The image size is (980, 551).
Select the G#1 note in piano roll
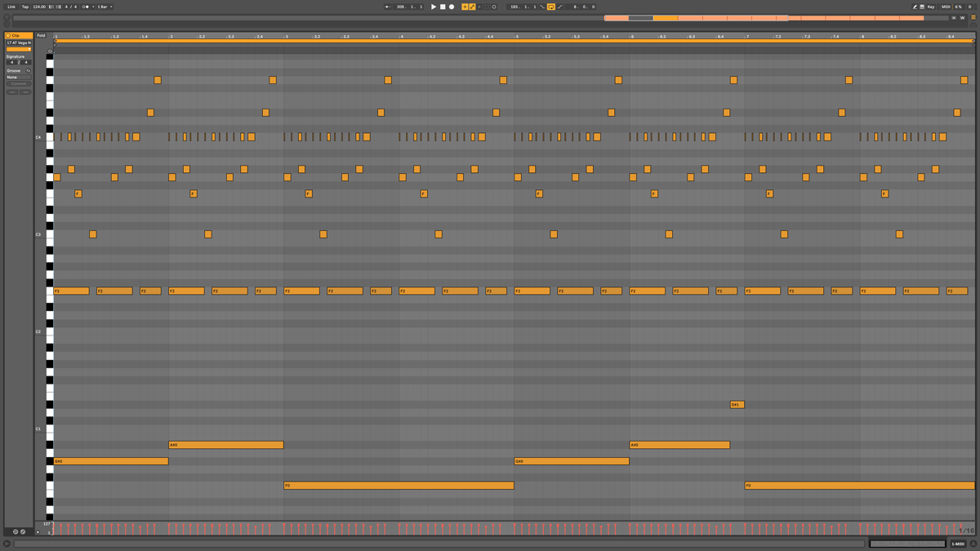coord(737,405)
